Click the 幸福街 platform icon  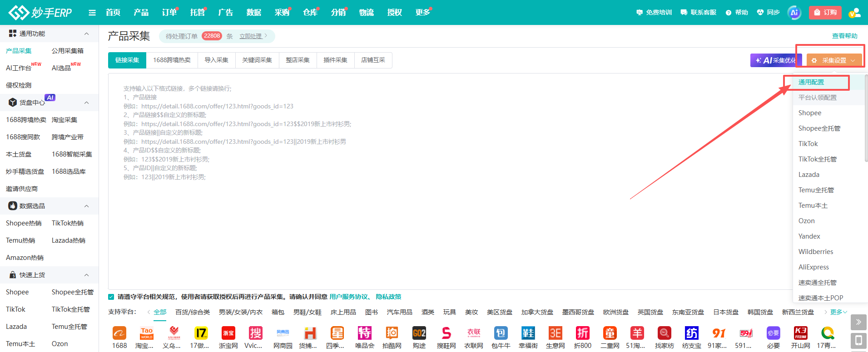coord(528,333)
